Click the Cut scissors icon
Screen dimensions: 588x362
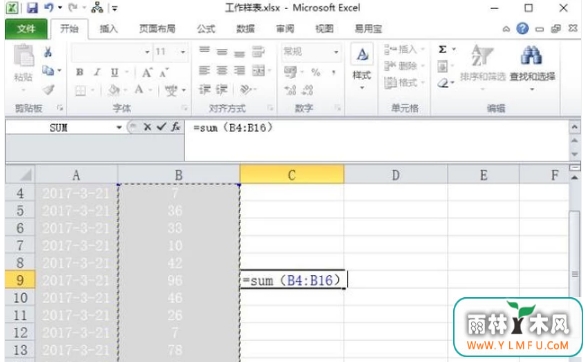(x=48, y=52)
